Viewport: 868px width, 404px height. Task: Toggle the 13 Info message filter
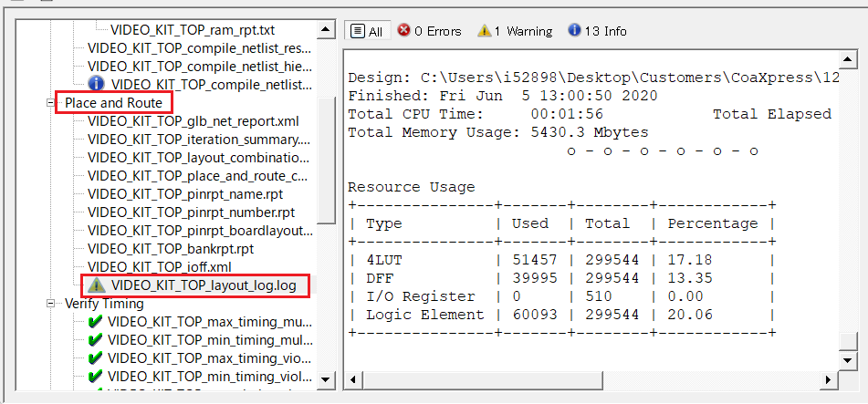click(x=597, y=31)
